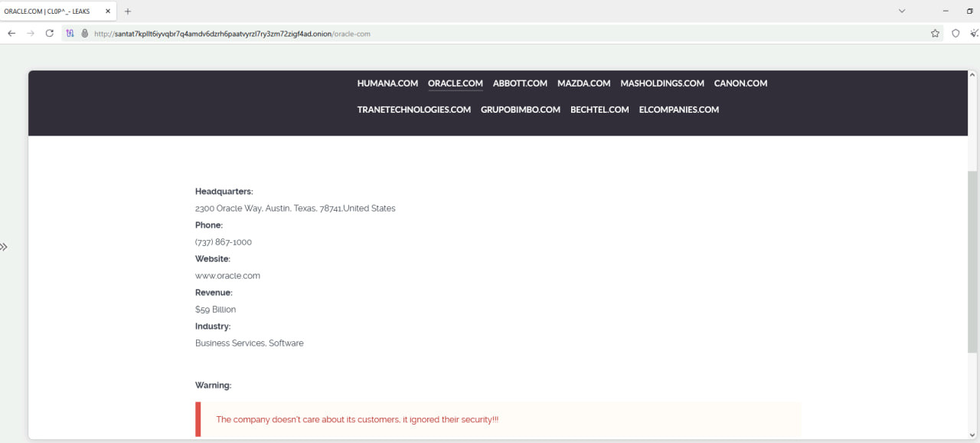Close the ORACLE.COM browser tab

click(108, 11)
